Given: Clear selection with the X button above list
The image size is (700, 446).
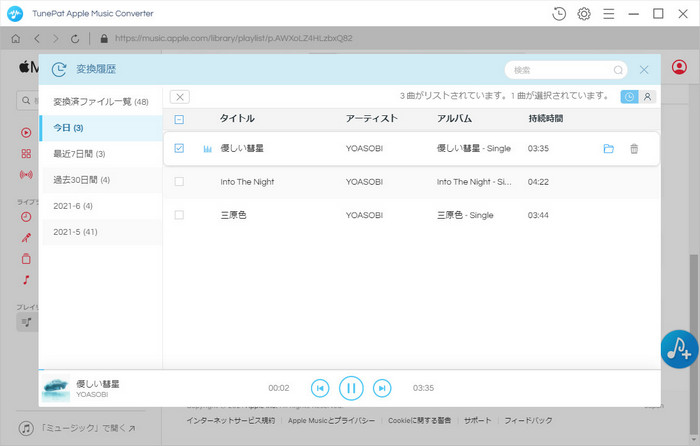Looking at the screenshot, I should [x=179, y=97].
